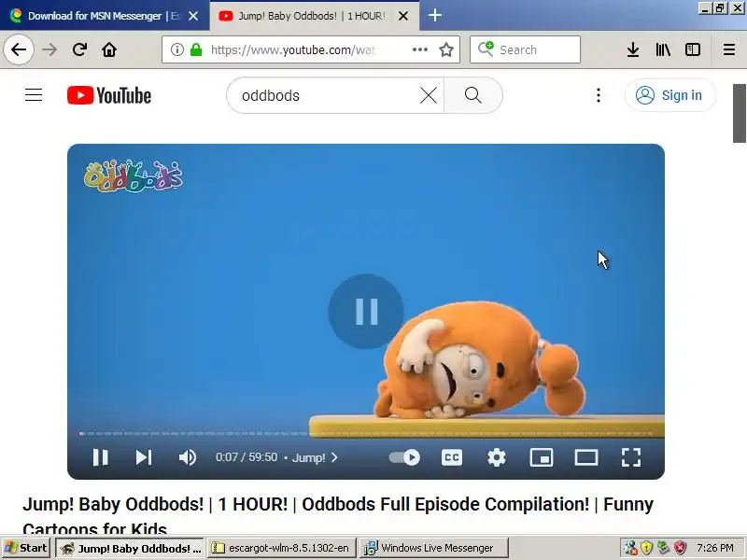The width and height of the screenshot is (747, 560).
Task: Go to the YouTube home logo
Action: pyautogui.click(x=109, y=95)
